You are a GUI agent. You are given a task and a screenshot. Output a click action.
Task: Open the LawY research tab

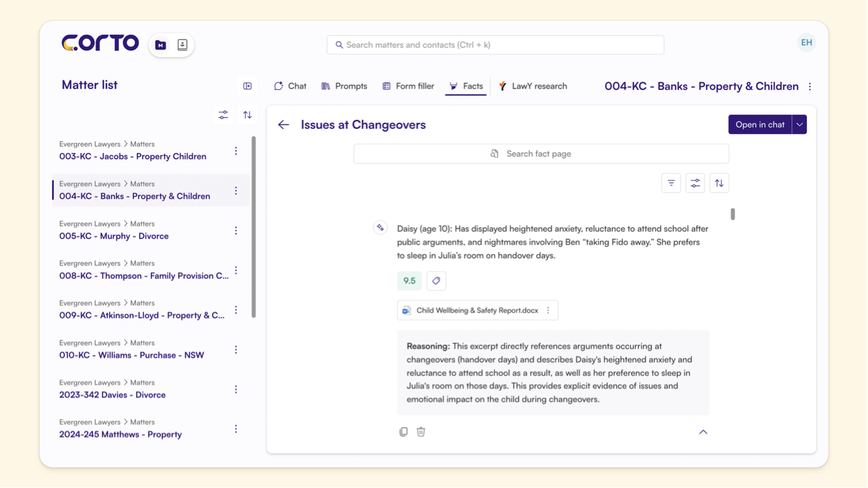pos(533,86)
